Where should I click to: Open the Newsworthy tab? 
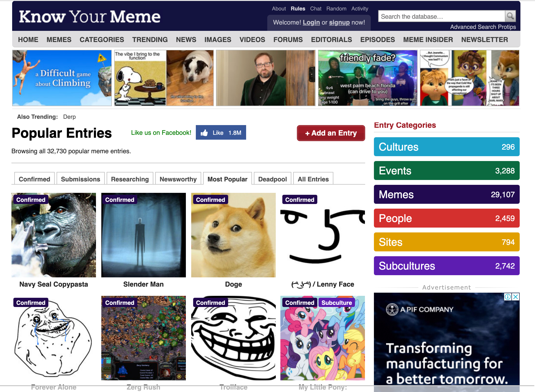click(178, 179)
